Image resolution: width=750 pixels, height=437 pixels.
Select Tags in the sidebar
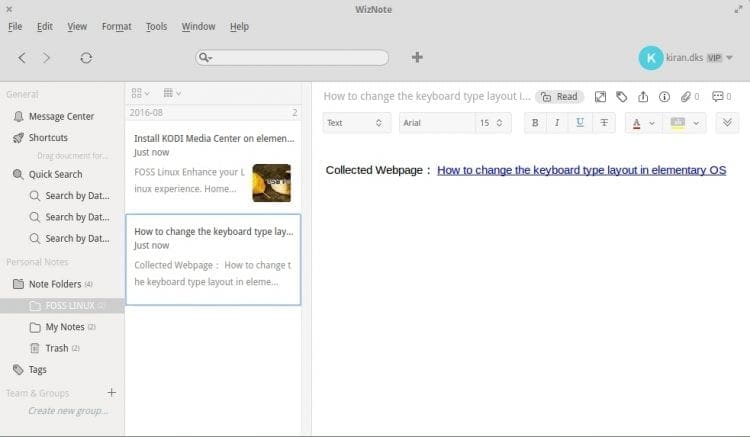click(37, 370)
